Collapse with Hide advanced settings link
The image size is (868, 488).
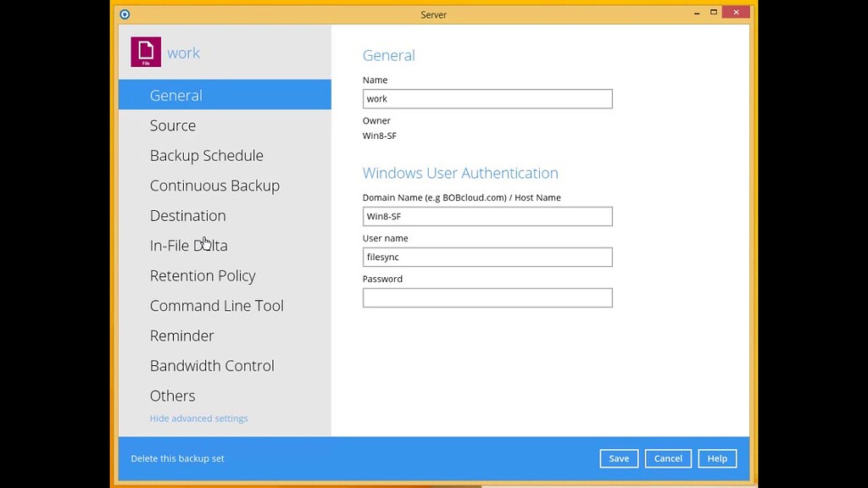click(198, 419)
